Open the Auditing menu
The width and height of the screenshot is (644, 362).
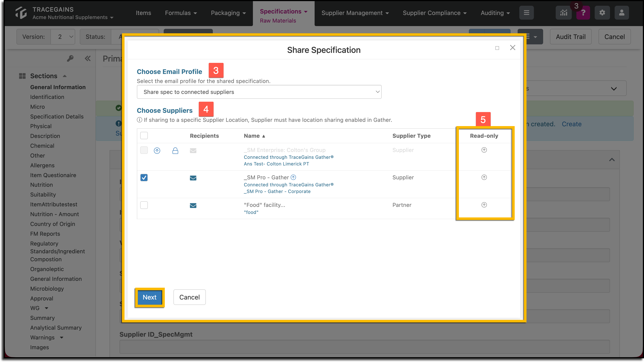point(495,13)
